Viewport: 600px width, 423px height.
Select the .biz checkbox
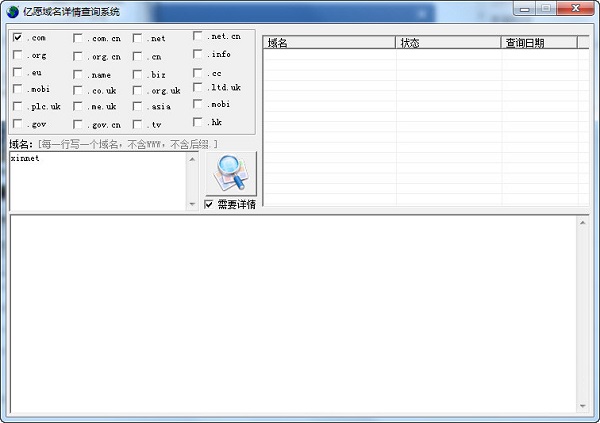[x=137, y=74]
